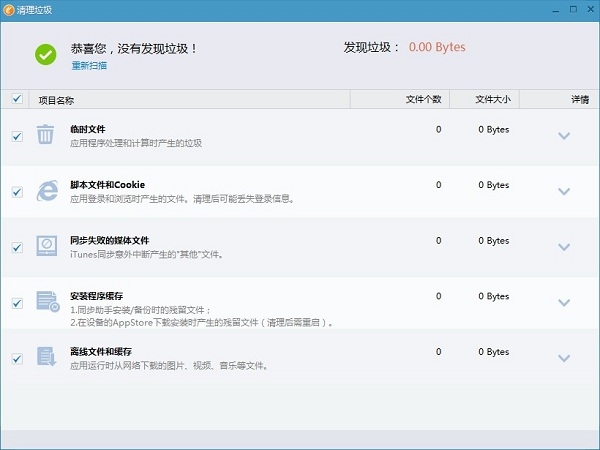This screenshot has height=450, width=600.
Task: Minimize the 清理垃圾 window
Action: [x=556, y=10]
